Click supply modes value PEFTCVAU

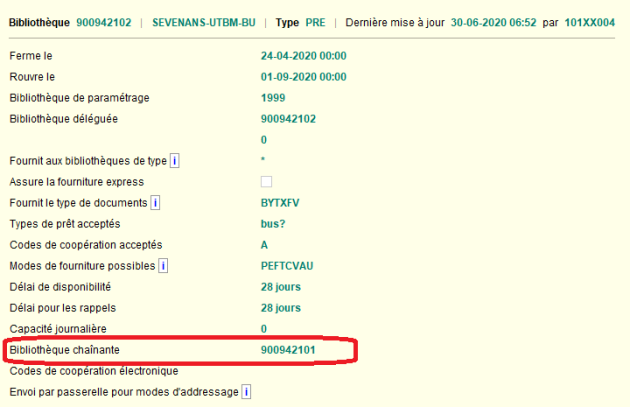(x=287, y=266)
